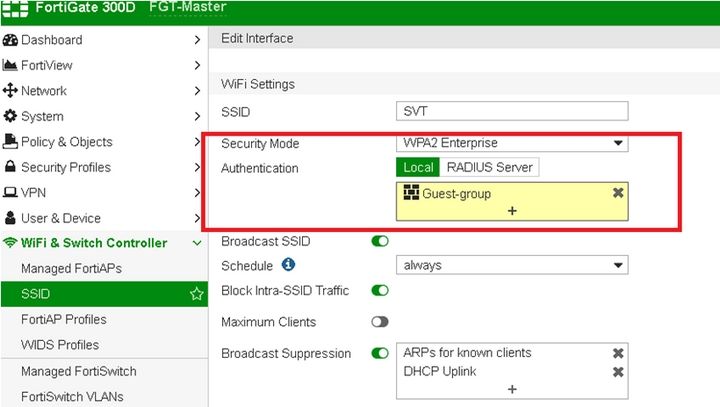720x407 pixels.
Task: Toggle the Broadcast SSID switch
Action: pyautogui.click(x=380, y=241)
